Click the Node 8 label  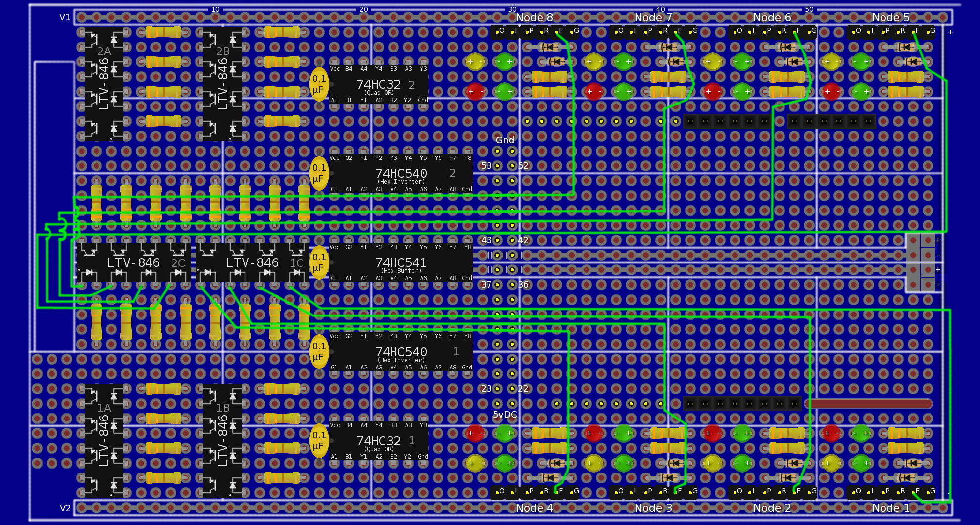point(534,18)
